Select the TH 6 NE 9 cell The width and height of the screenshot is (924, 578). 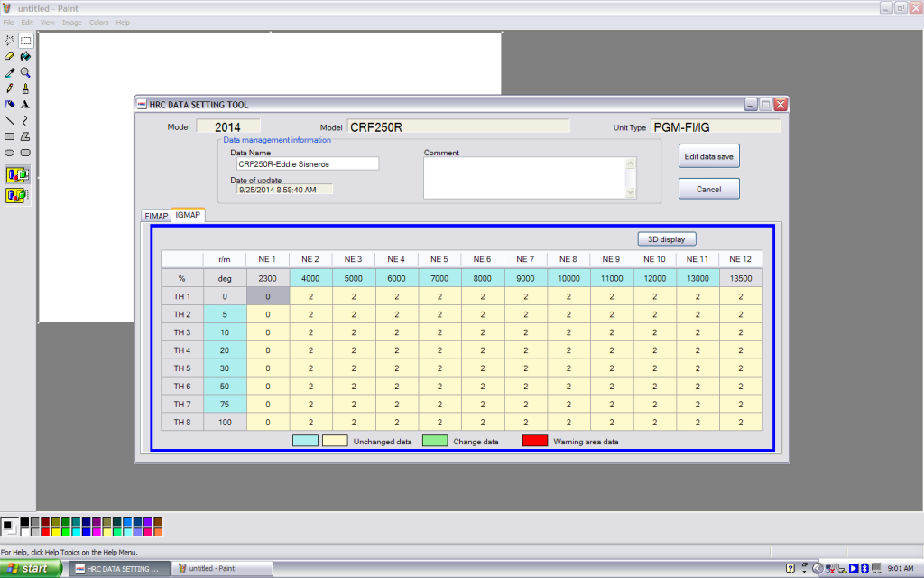(612, 387)
